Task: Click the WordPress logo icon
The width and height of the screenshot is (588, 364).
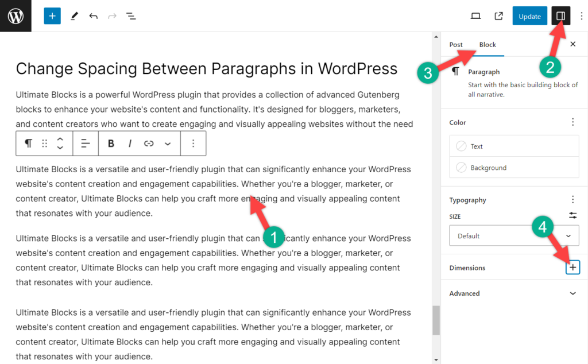Action: coord(16,16)
